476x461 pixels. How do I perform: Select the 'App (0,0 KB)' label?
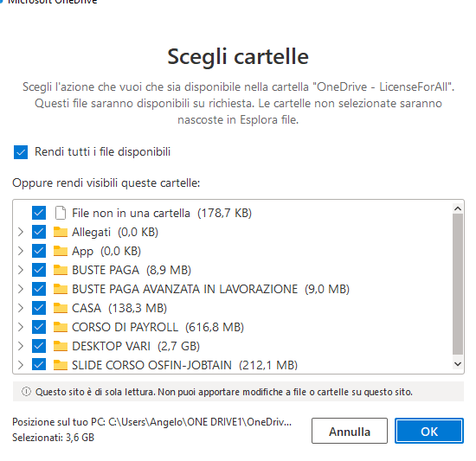tap(106, 251)
